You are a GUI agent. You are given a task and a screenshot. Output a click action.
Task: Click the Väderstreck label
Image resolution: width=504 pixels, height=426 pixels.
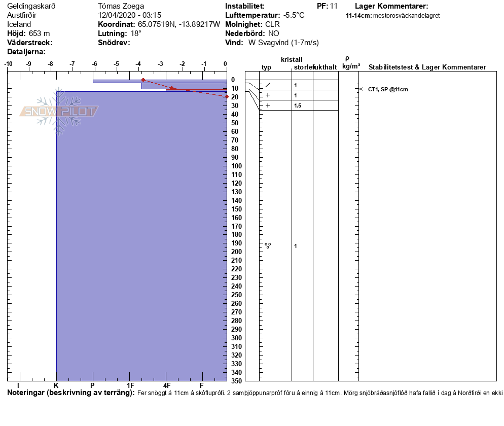tap(29, 43)
